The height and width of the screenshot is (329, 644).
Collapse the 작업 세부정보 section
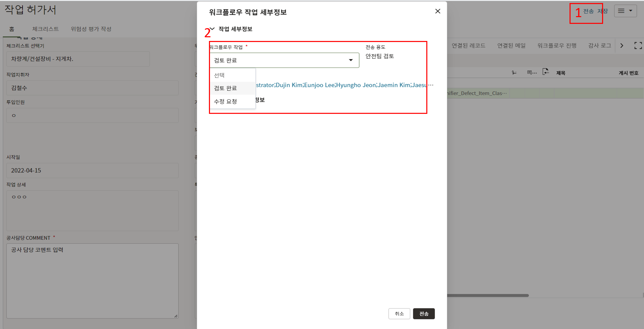tap(212, 29)
